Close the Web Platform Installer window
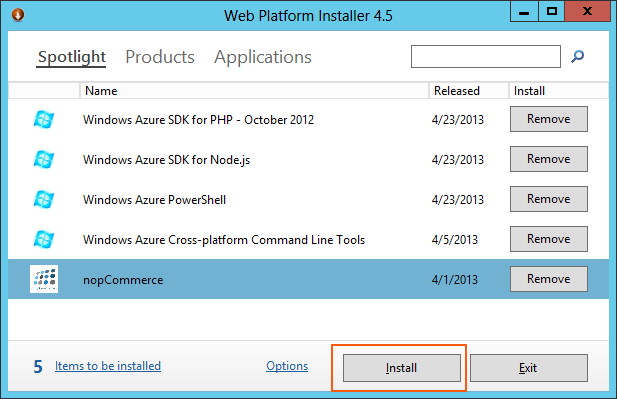This screenshot has width=617, height=399. coord(587,11)
